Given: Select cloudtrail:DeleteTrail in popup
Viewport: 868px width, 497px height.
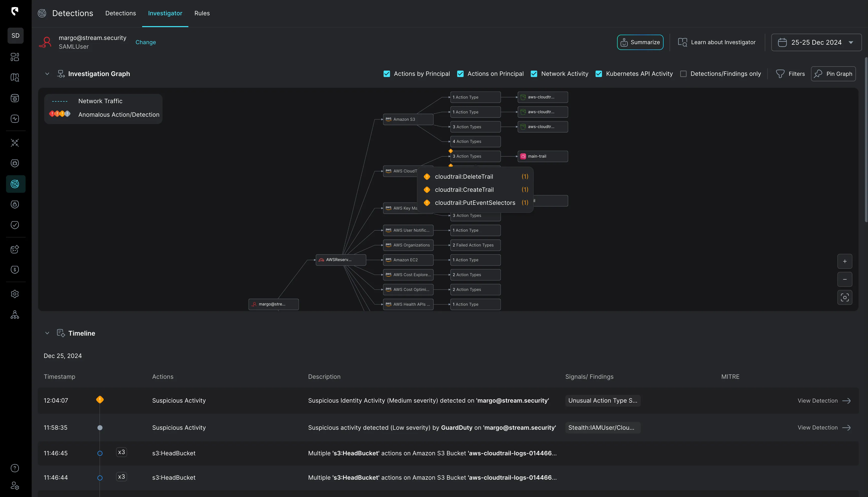Looking at the screenshot, I should point(476,176).
